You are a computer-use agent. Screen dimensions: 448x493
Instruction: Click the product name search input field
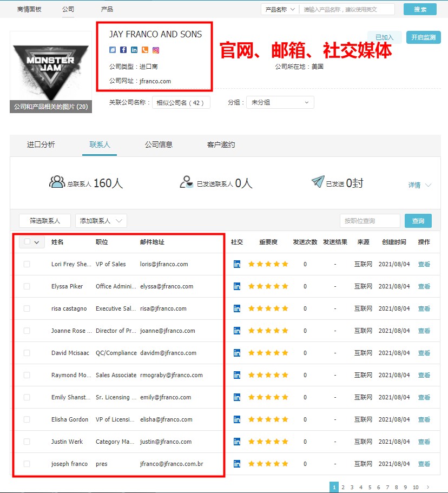tap(347, 9)
